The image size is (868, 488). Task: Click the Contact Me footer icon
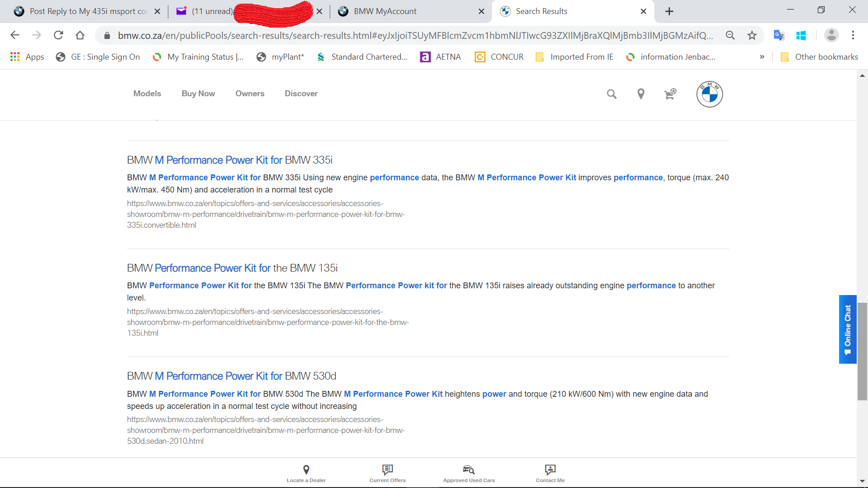pyautogui.click(x=550, y=473)
